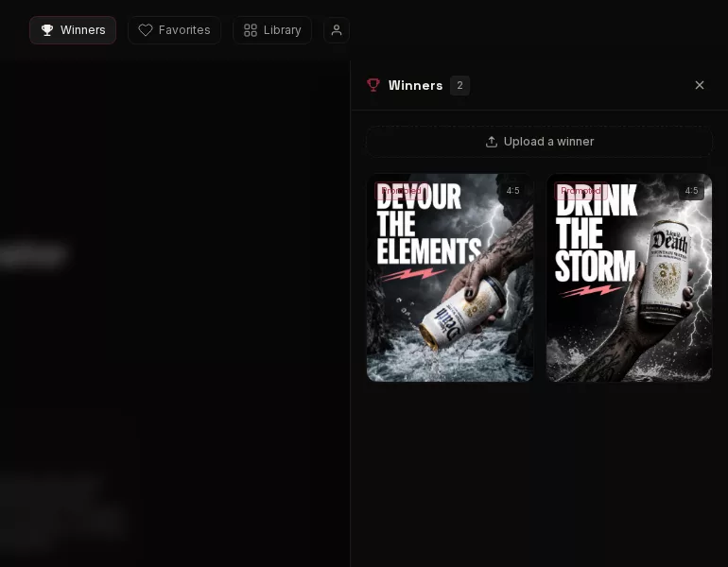Open the Winners tab in top bar
The width and height of the screenshot is (728, 567).
[73, 30]
